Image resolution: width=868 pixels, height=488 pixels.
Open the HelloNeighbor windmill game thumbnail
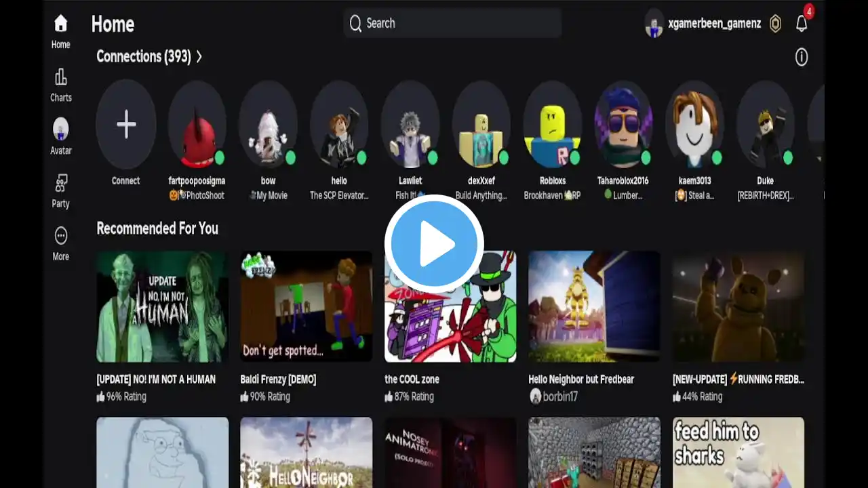tap(307, 452)
